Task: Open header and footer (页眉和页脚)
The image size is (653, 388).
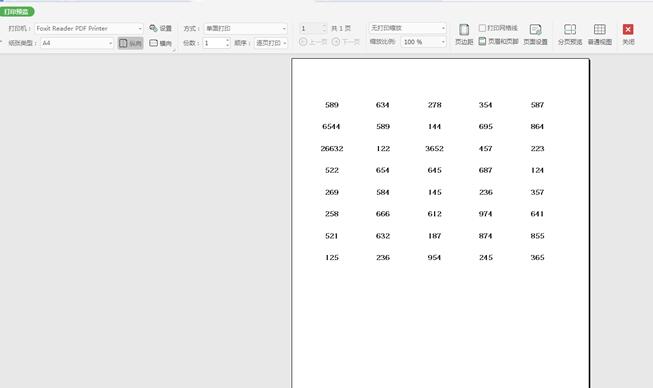Action: 498,41
